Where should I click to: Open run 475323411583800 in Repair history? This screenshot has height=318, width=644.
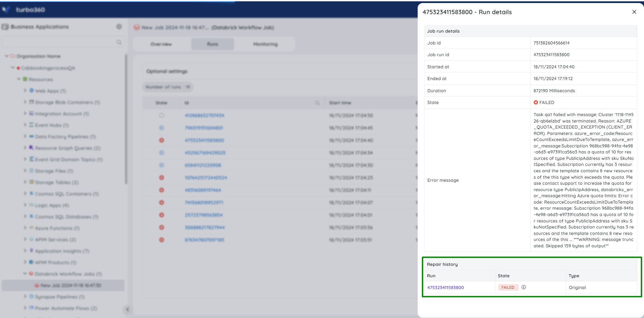pyautogui.click(x=445, y=287)
